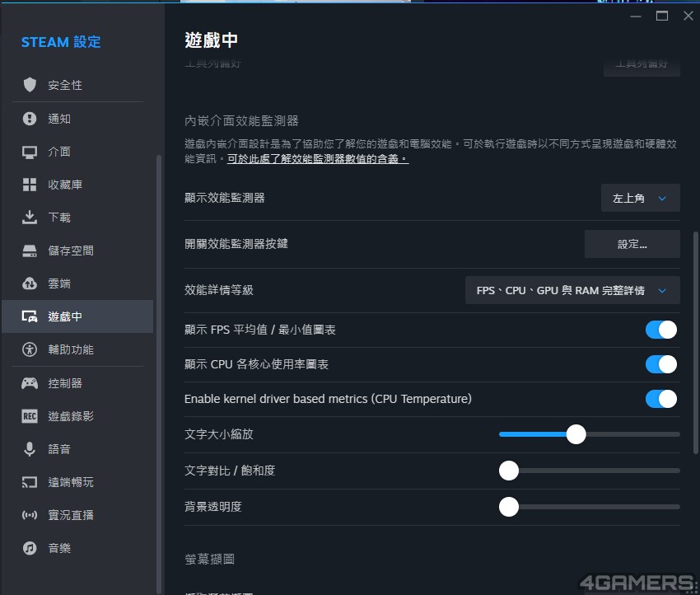Maximize the Steam settings window
This screenshot has height=595, width=700.
click(661, 16)
